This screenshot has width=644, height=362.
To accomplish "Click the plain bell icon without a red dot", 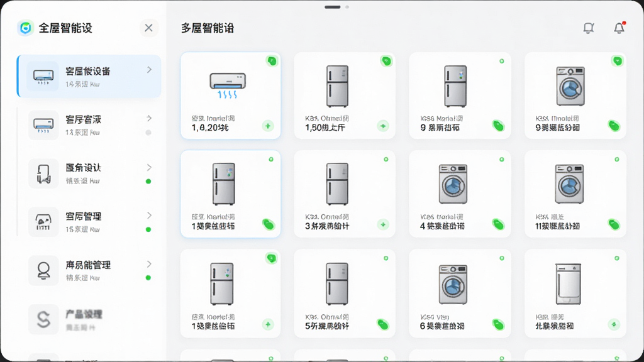I will tap(589, 28).
